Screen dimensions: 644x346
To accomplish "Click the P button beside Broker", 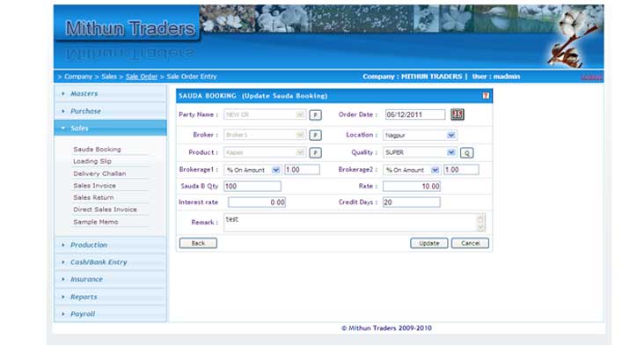I will click(315, 136).
